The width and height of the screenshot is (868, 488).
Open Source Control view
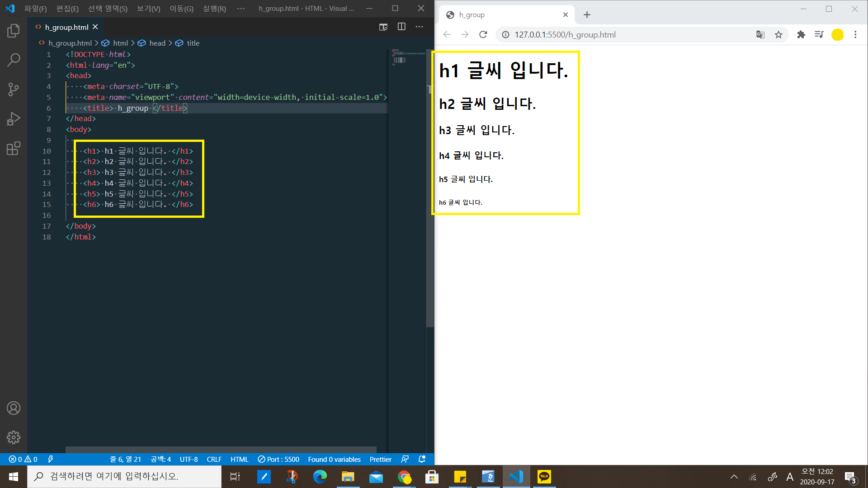click(x=14, y=89)
